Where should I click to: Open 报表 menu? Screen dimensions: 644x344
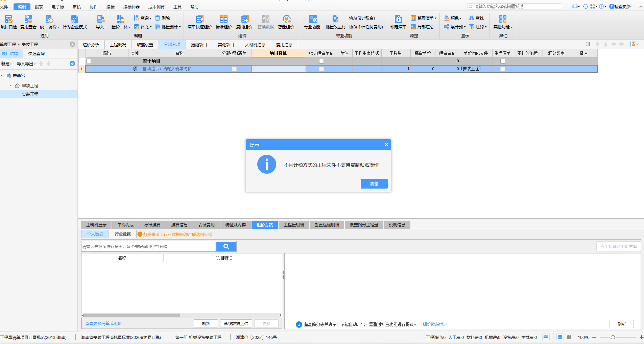click(x=39, y=7)
